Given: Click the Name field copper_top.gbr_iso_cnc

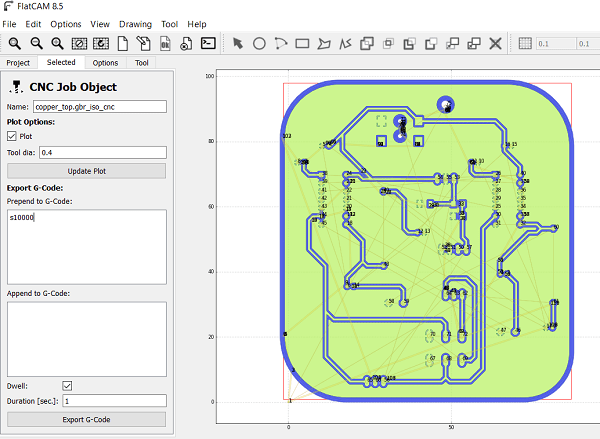Looking at the screenshot, I should [x=100, y=107].
